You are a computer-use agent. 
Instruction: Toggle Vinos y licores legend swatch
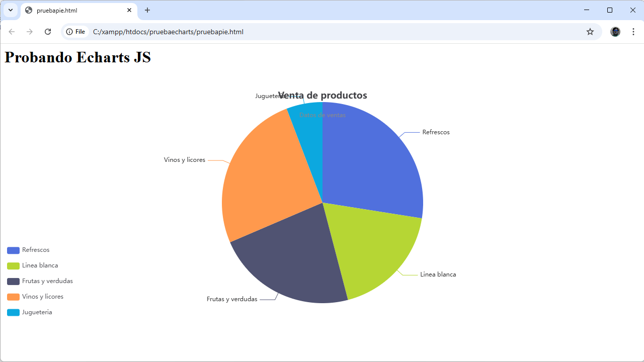click(13, 297)
